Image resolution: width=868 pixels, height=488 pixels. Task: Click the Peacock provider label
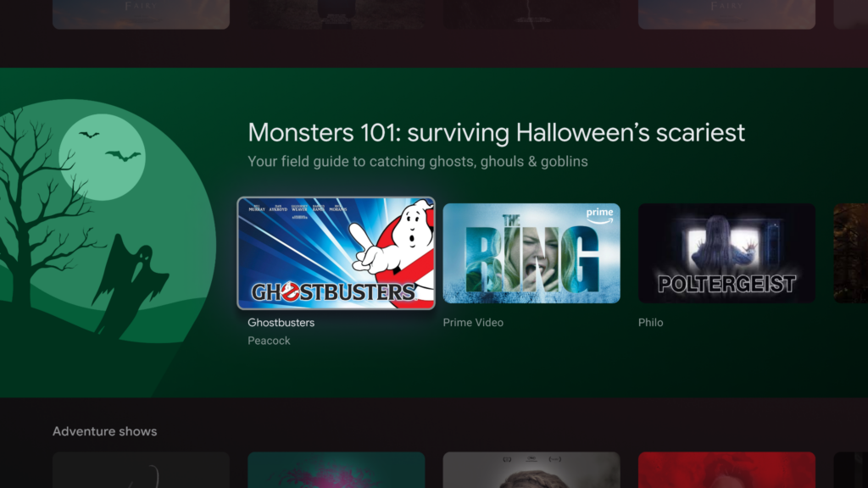tap(269, 341)
